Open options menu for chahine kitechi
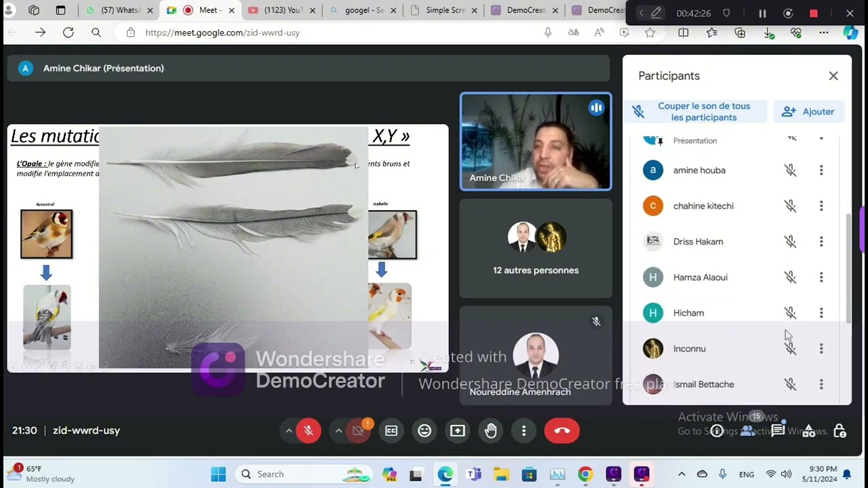Viewport: 868px width, 488px height. [x=821, y=206]
